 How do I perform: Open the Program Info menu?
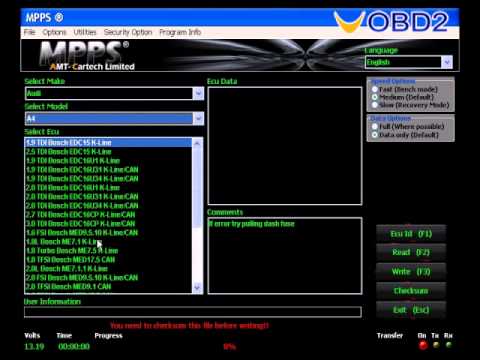180,32
